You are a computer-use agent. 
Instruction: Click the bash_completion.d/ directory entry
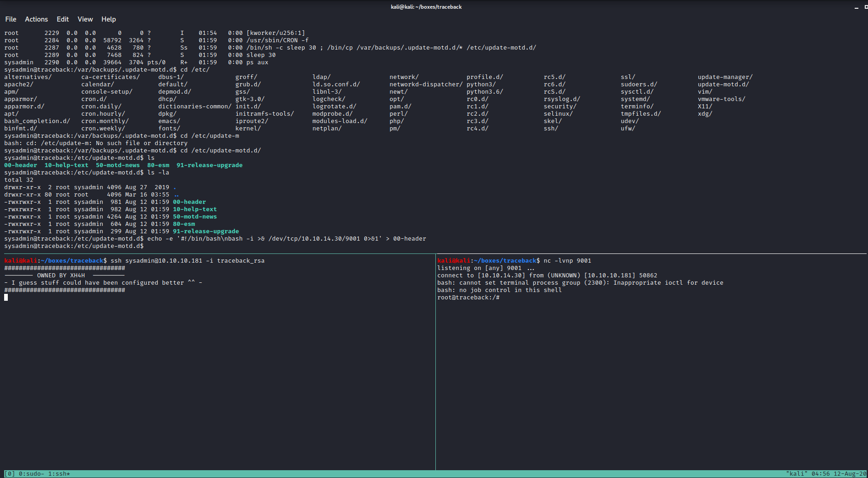(x=37, y=121)
